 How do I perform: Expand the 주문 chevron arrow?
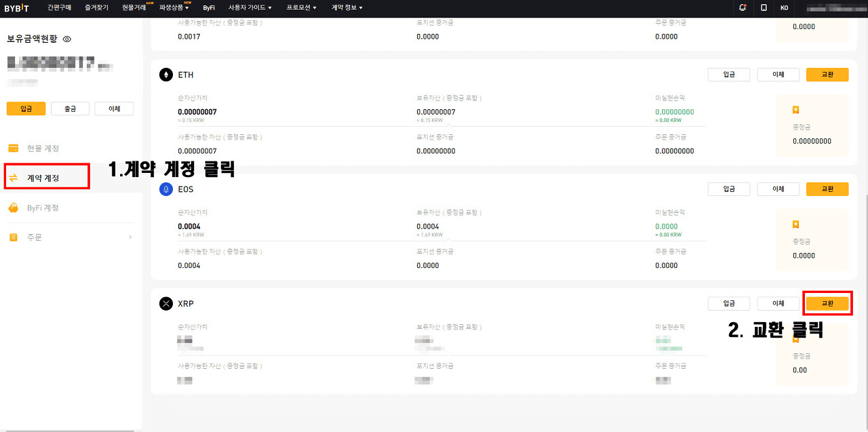130,237
